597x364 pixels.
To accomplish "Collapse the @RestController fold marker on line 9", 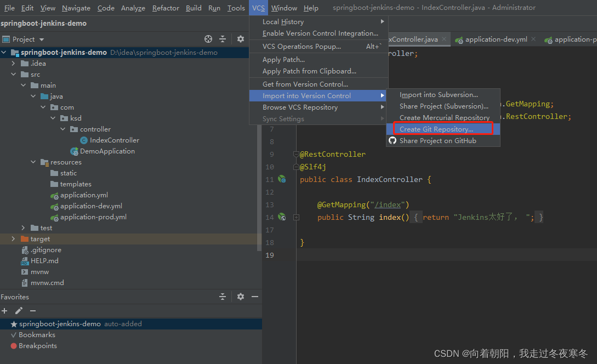I will [296, 154].
